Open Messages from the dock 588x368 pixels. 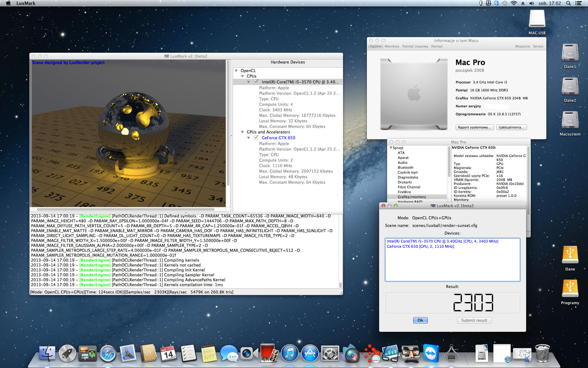[229, 353]
